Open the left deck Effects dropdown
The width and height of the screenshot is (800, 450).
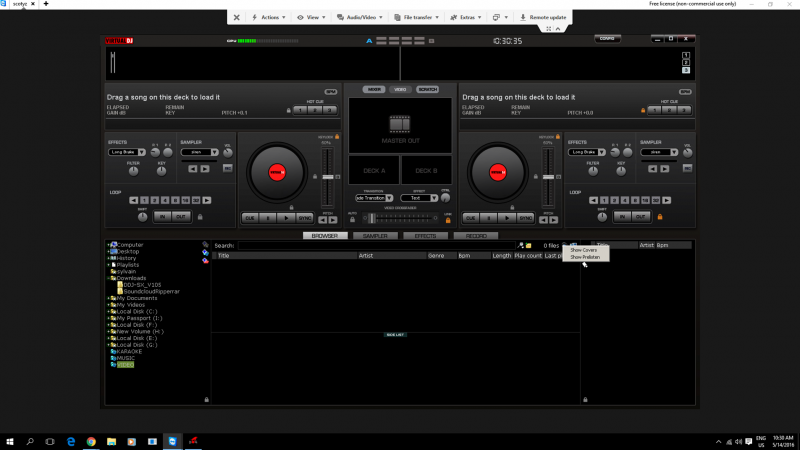pos(141,152)
